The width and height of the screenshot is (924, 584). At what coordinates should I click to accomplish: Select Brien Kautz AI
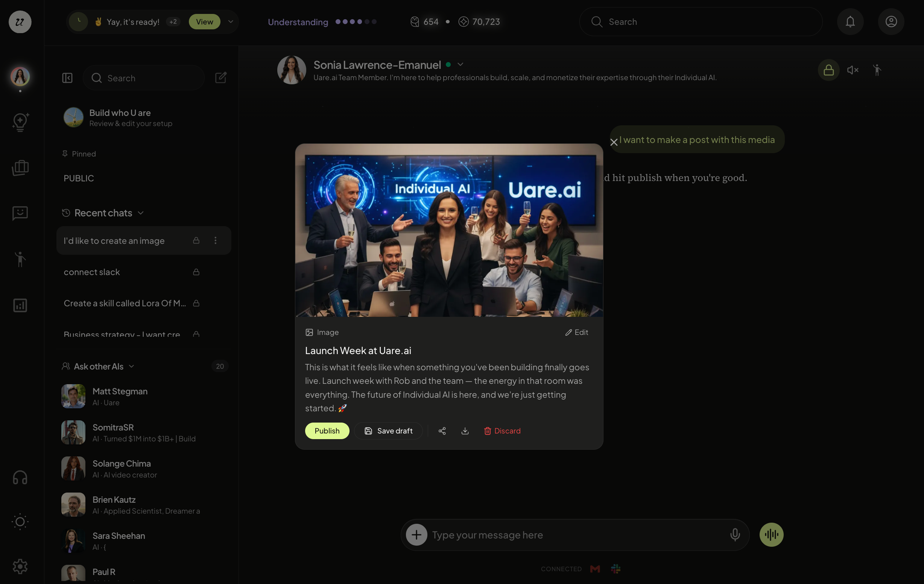(143, 505)
